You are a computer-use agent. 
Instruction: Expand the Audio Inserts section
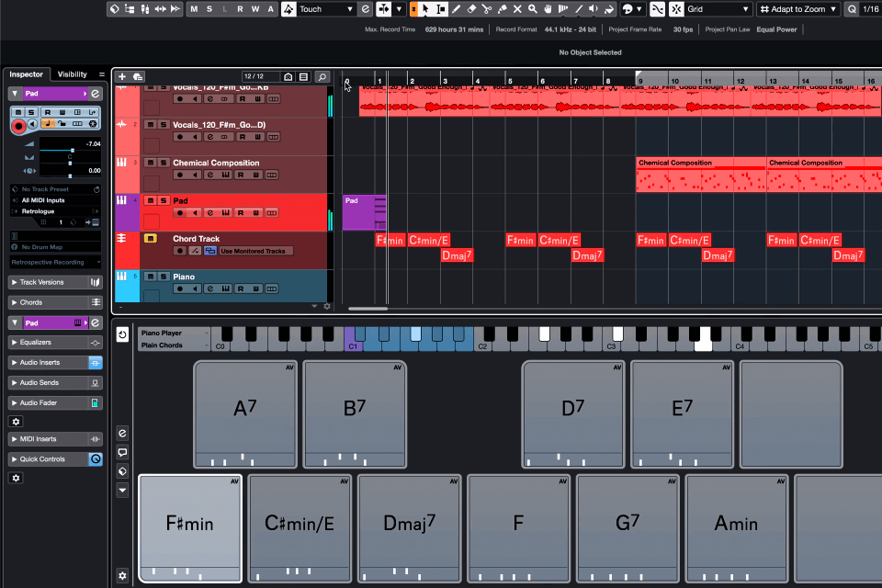(48, 362)
